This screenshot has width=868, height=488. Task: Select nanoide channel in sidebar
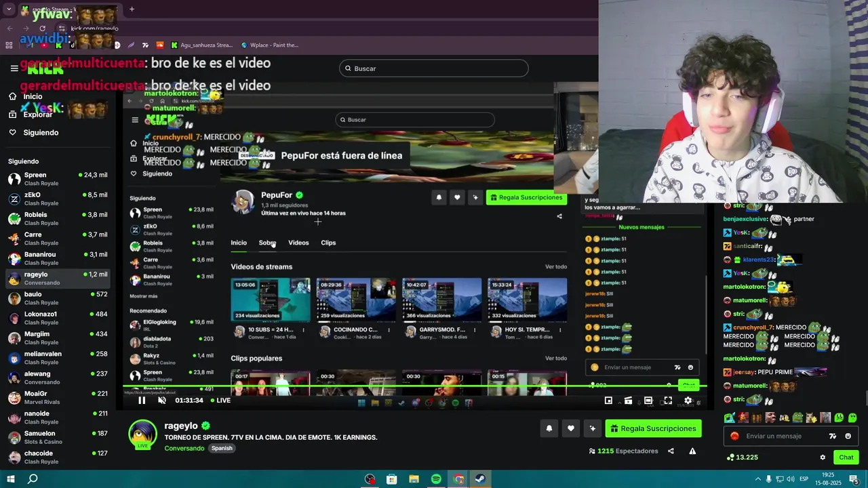[x=58, y=418]
